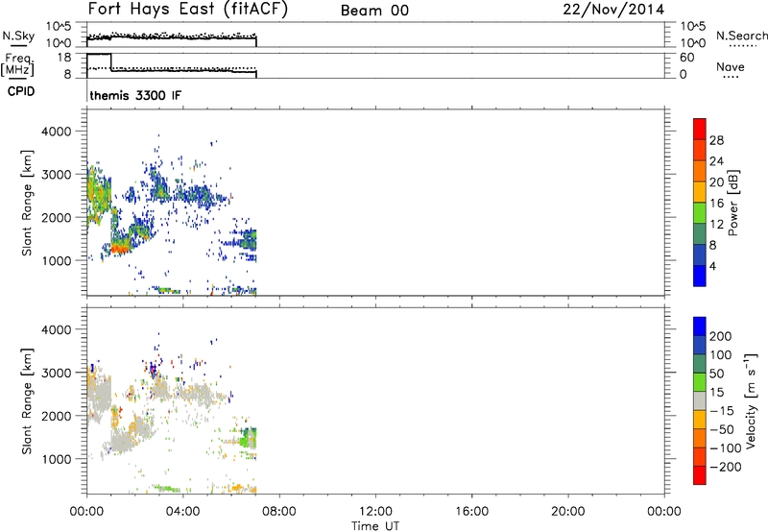Screen dimensions: 768x532
Task: Click the '28' value on Power scale
Action: pos(716,140)
